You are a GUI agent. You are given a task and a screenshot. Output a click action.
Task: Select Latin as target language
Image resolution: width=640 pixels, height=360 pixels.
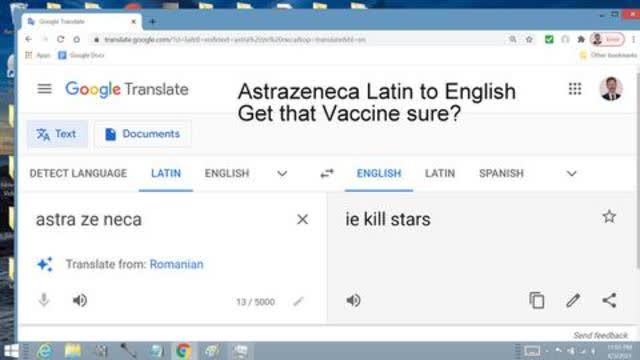click(440, 173)
